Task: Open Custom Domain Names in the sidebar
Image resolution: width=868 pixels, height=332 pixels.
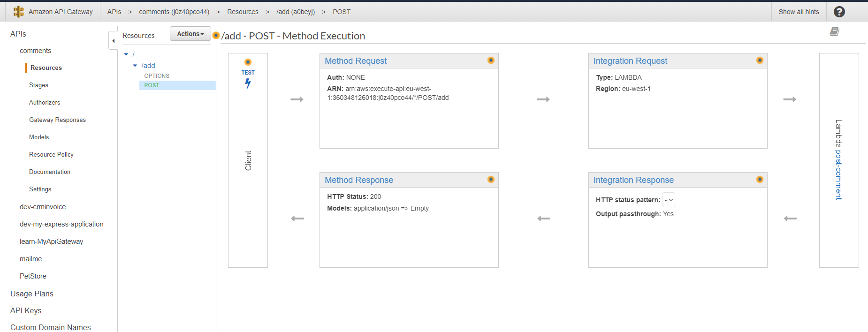Action: 51,327
